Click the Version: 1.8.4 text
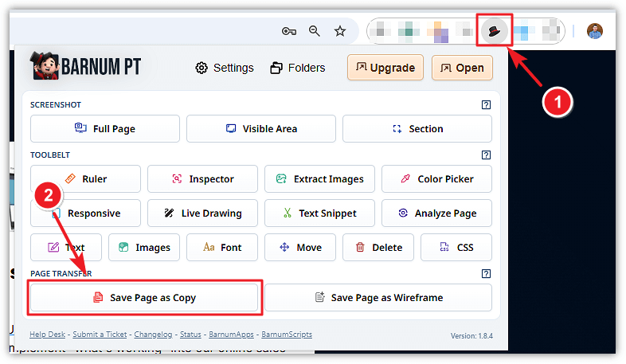Viewport: 626px width, 364px height. [x=471, y=336]
